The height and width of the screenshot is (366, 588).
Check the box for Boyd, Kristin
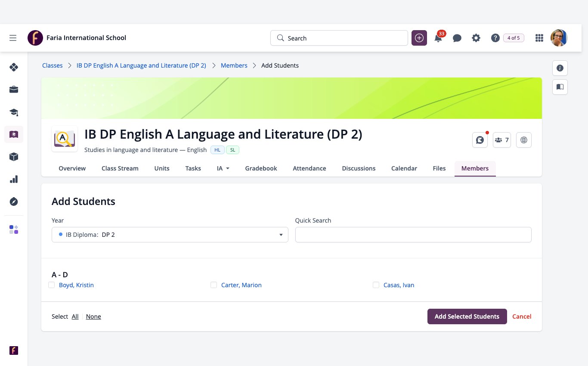click(52, 285)
